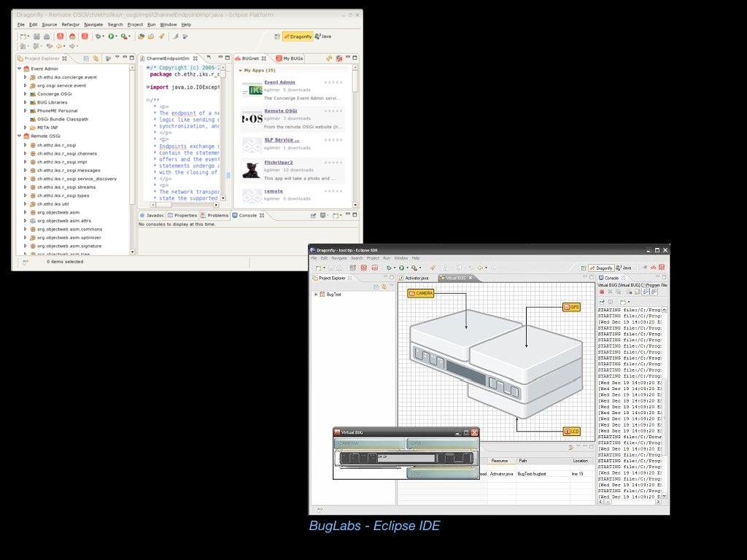747x560 pixels.
Task: Click Link with Editor icon in Linux Project Explorer
Action: click(x=96, y=58)
